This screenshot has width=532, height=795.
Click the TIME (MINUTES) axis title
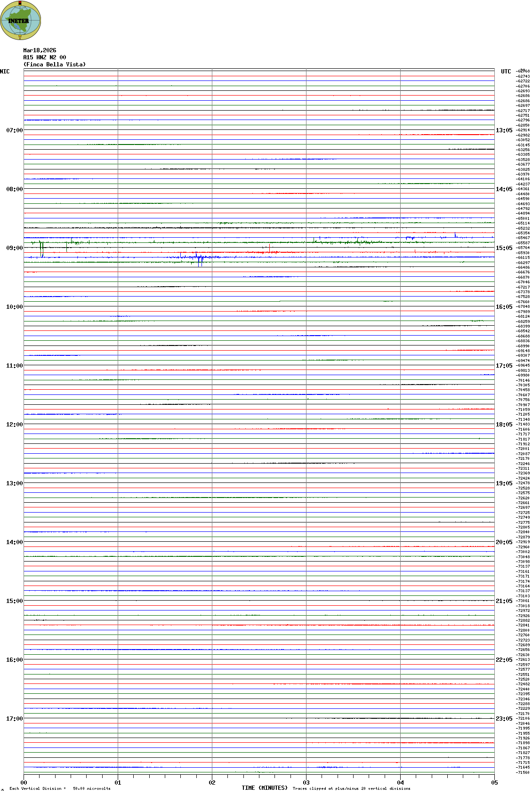(265, 788)
